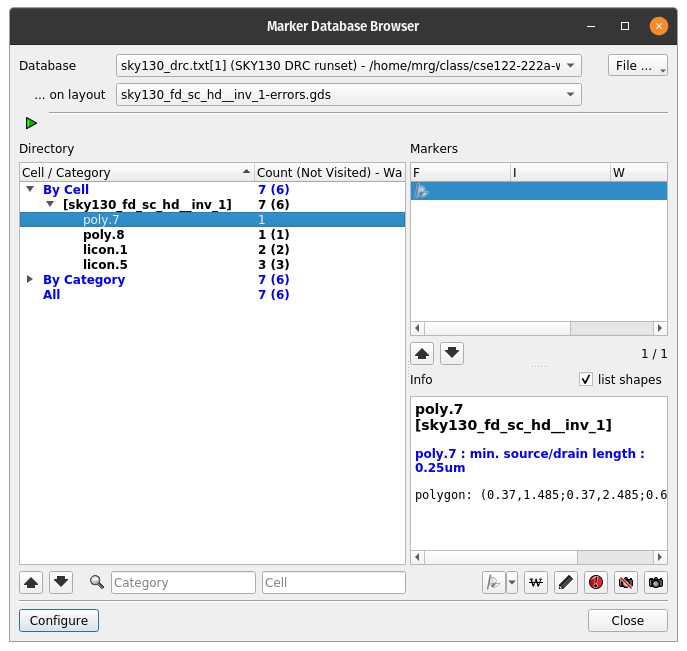
Task: Select next marker using the Markers down arrow
Action: tap(452, 354)
